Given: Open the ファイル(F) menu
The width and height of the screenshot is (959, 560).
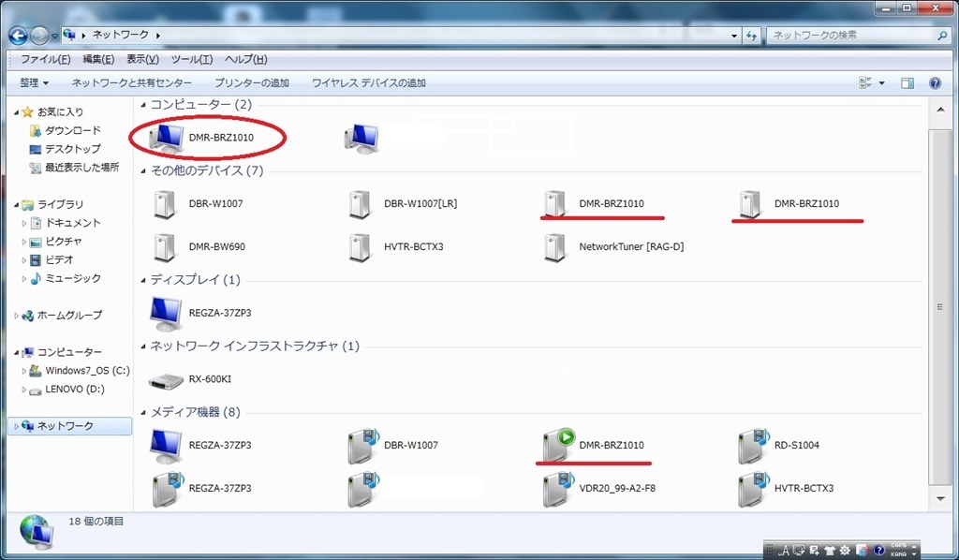Looking at the screenshot, I should point(45,59).
